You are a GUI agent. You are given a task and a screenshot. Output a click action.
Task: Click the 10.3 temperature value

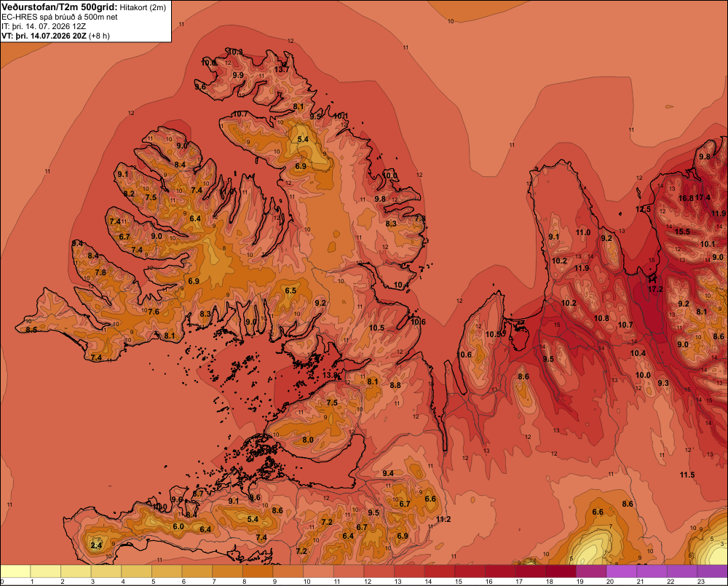235,52
